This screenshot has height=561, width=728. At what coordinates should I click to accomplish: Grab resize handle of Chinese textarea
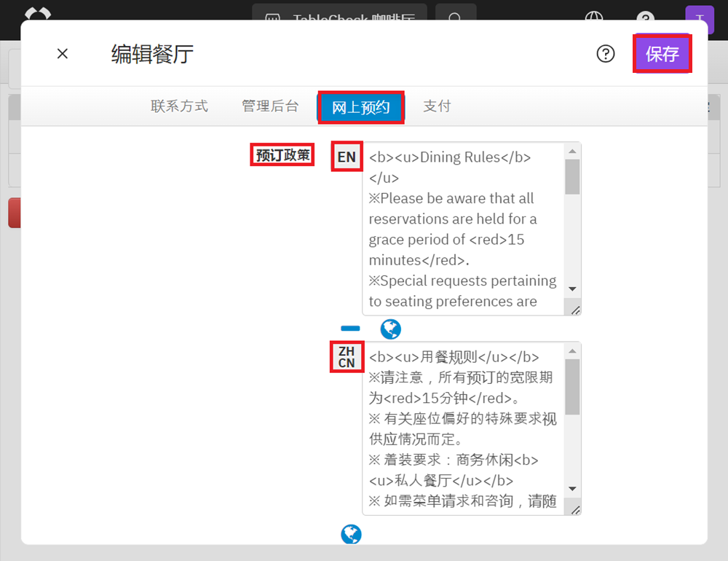[x=575, y=509]
